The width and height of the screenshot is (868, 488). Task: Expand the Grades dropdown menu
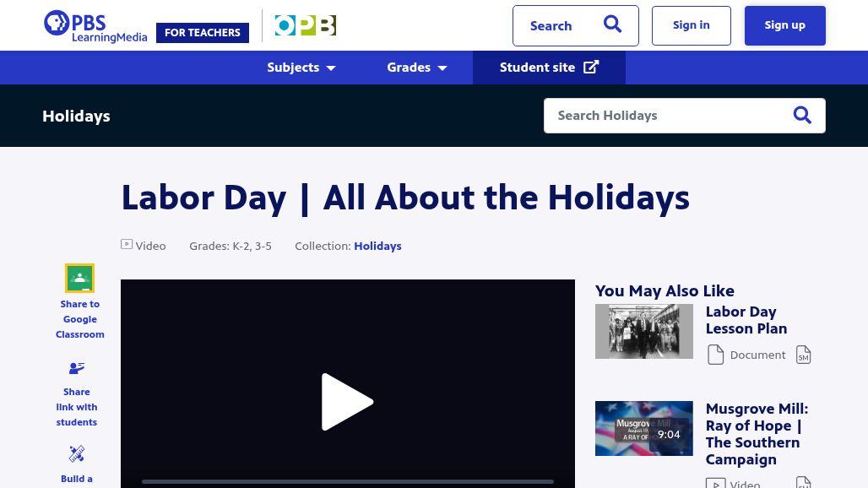[x=416, y=68]
